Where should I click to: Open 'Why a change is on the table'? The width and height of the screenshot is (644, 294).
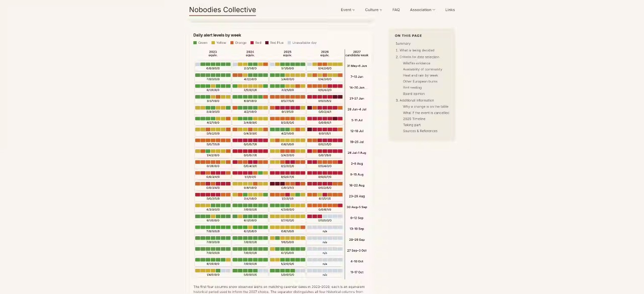pos(426,107)
